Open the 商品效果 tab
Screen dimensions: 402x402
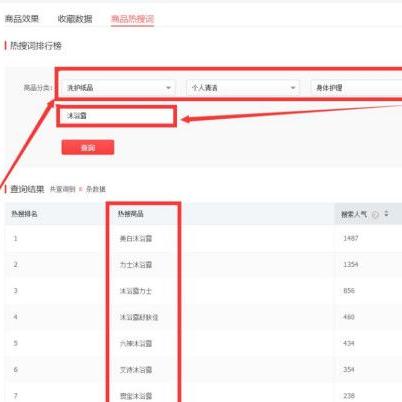[22, 19]
